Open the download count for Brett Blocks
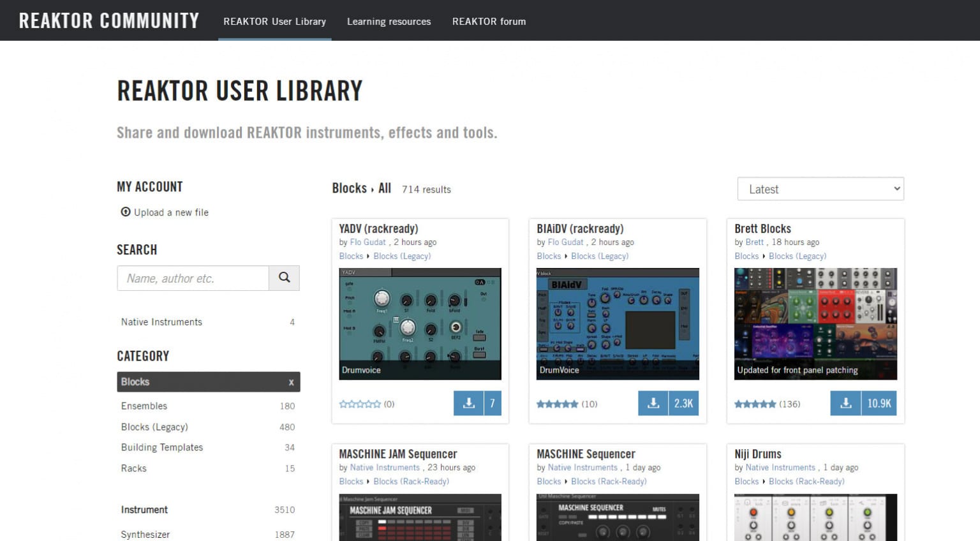Screen dimensions: 980x541 pyautogui.click(x=880, y=403)
